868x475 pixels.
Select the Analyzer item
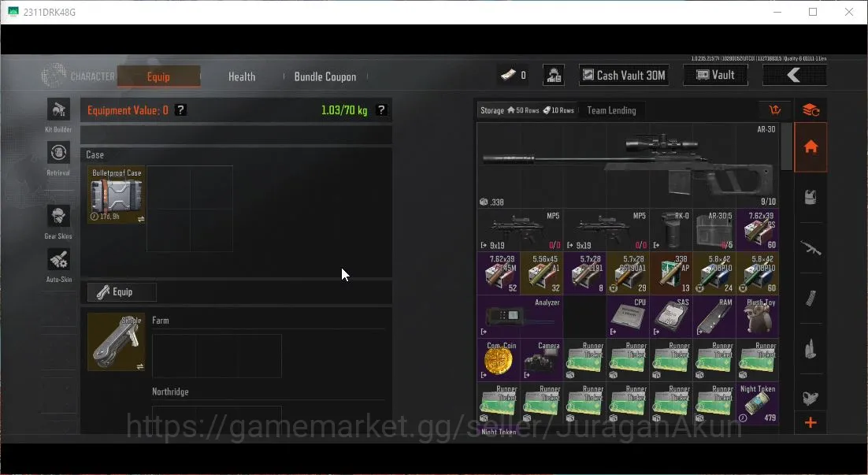coord(521,316)
